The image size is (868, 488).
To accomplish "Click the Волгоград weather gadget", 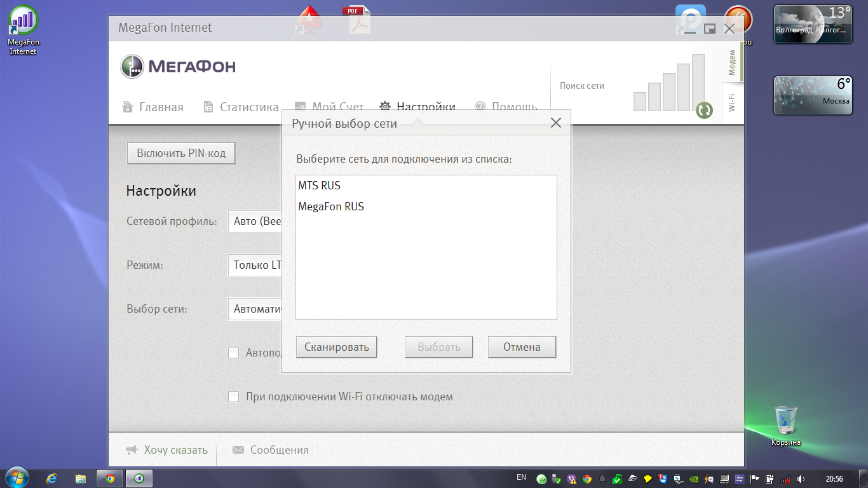I will (x=813, y=24).
